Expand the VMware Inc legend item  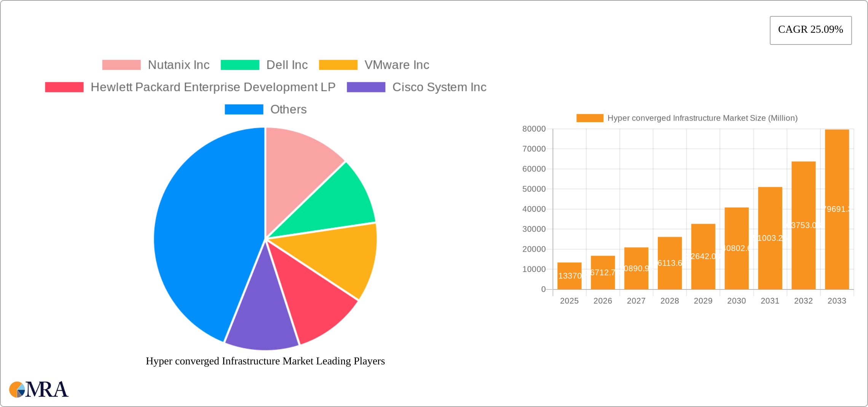397,65
